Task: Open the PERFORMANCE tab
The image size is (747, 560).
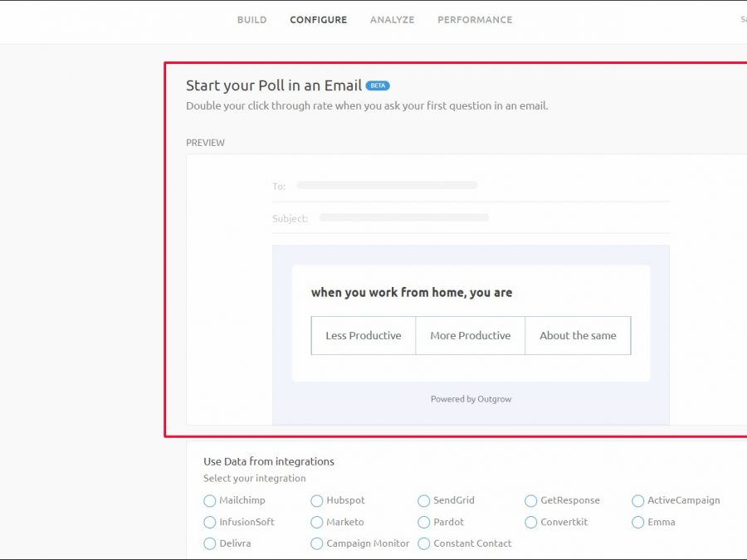Action: coord(475,20)
